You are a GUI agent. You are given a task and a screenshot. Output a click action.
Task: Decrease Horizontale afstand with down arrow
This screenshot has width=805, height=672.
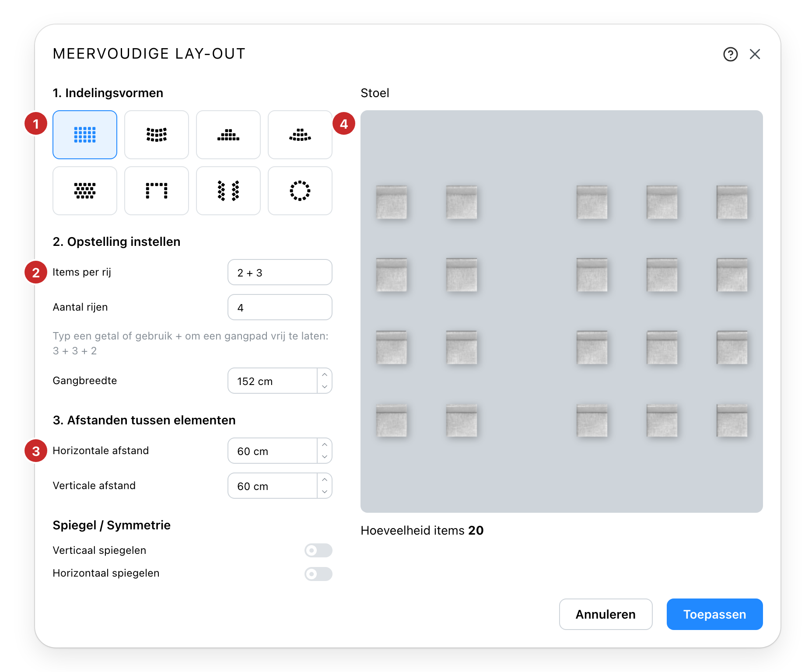tap(325, 457)
